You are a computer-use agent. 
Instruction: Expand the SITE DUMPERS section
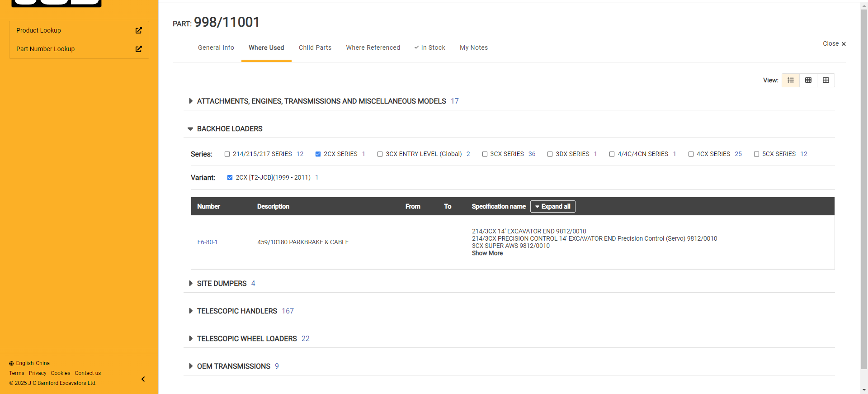191,283
